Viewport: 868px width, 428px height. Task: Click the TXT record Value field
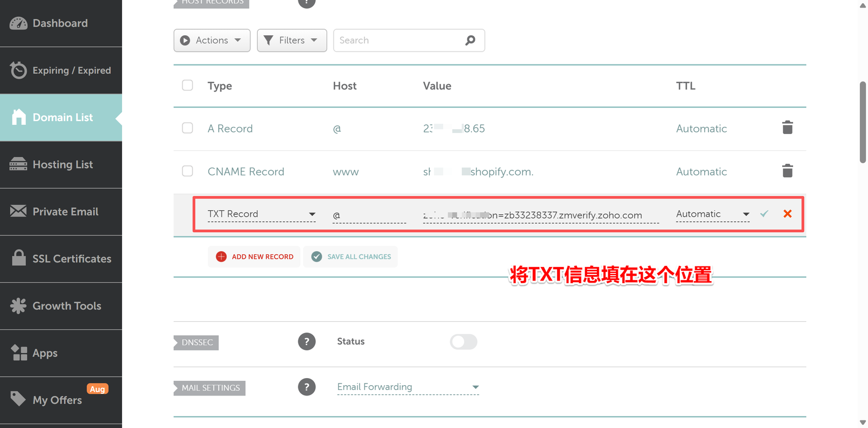coord(541,215)
